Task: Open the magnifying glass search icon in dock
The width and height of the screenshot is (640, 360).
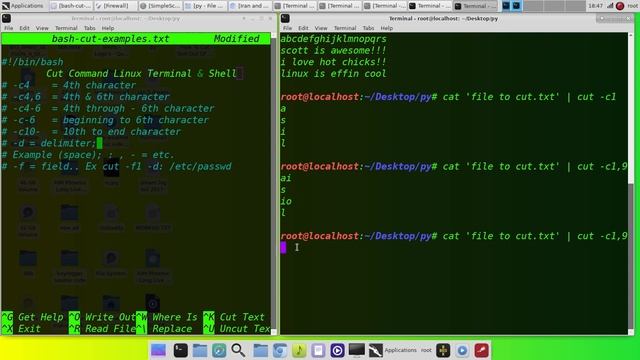Action: [x=238, y=350]
